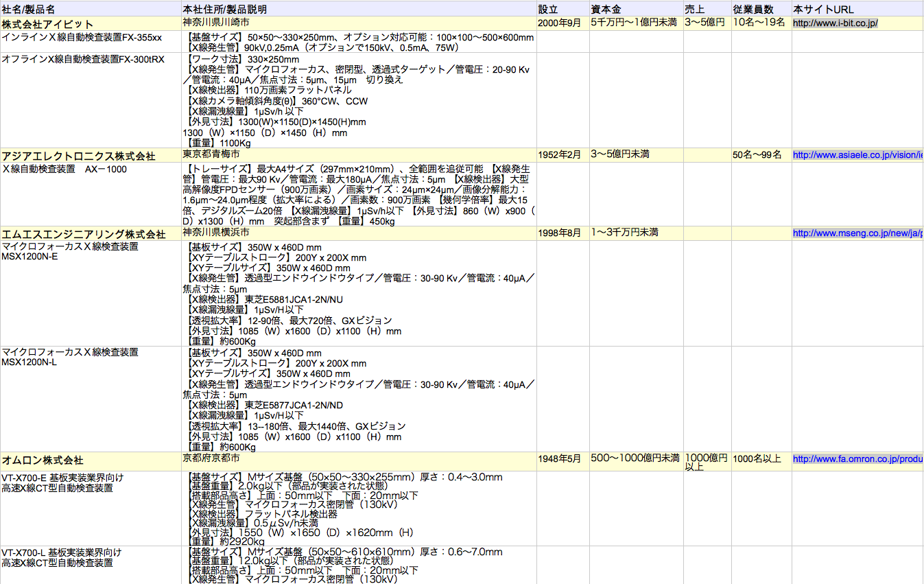Click the AX-1000 トレーサイズ description cell

(359, 194)
